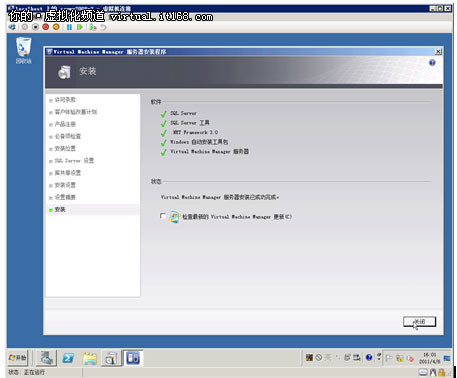Click the SQL Server installed item text
The height and width of the screenshot is (378, 457).
(183, 113)
